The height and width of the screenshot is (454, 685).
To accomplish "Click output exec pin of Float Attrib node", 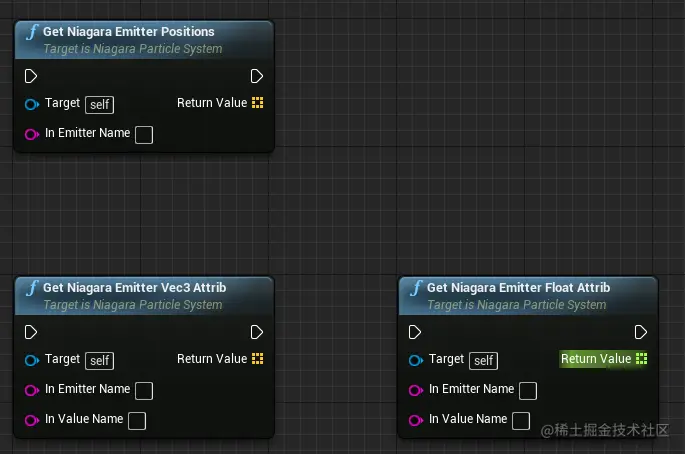I will click(640, 332).
